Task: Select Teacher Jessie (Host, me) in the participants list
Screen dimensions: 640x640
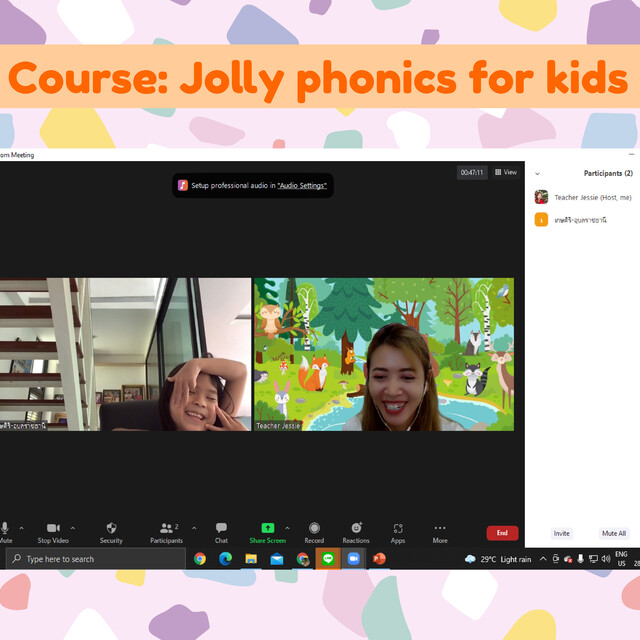Action: tap(583, 197)
